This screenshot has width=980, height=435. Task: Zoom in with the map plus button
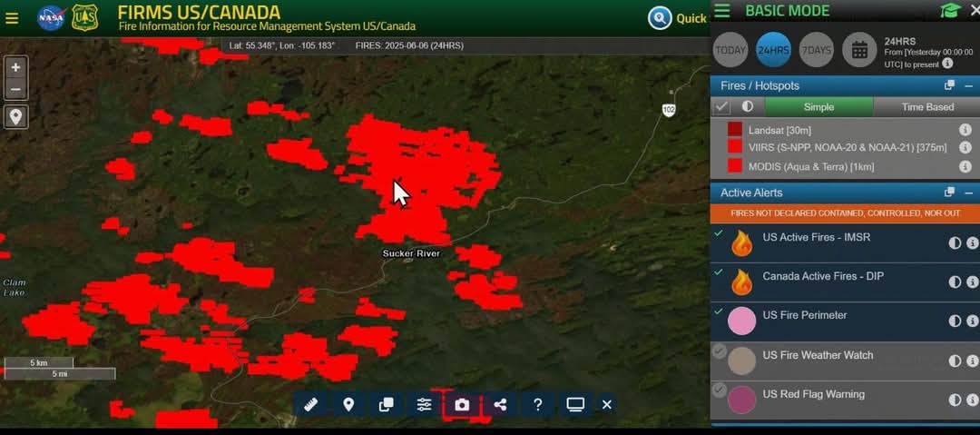[15, 67]
